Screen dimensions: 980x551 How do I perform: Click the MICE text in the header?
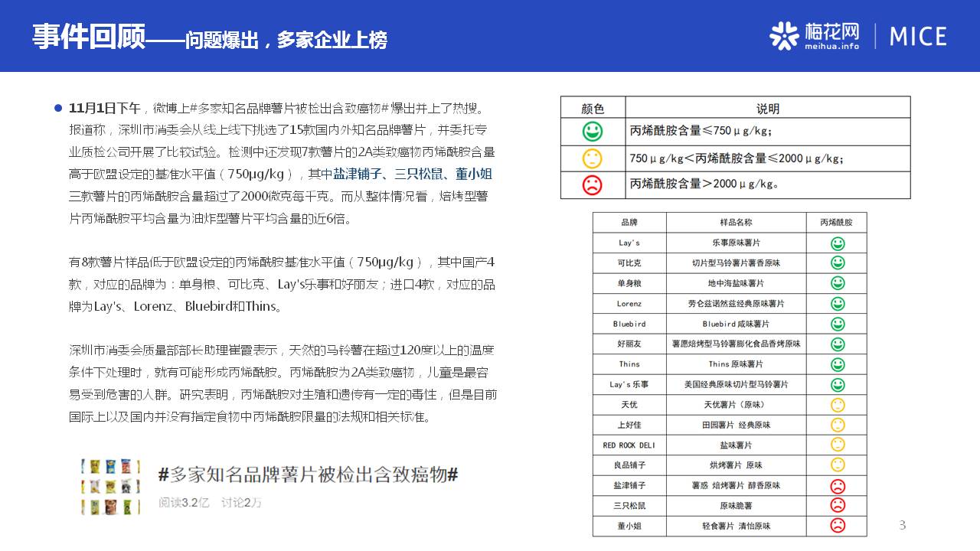coord(918,36)
